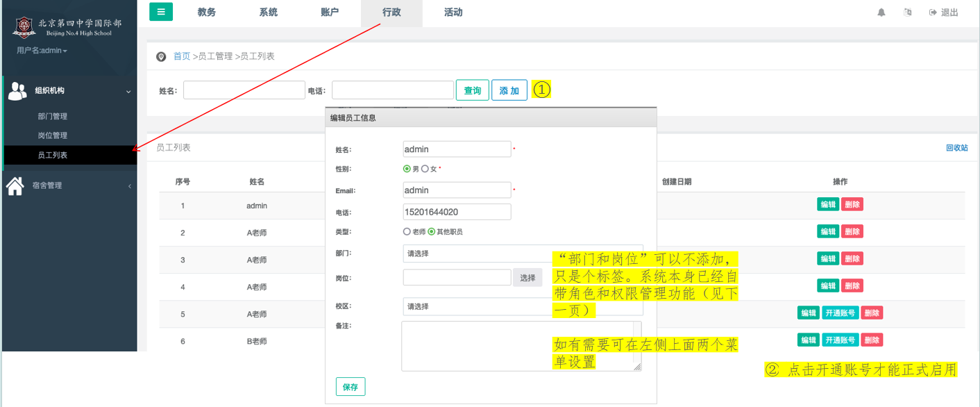Click the 操作 column header
Image resolution: width=980 pixels, height=407 pixels.
pyautogui.click(x=840, y=181)
